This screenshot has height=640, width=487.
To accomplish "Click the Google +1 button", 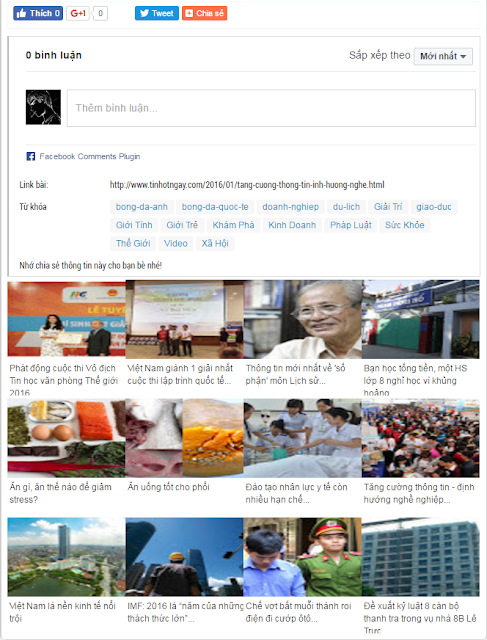I will point(78,13).
